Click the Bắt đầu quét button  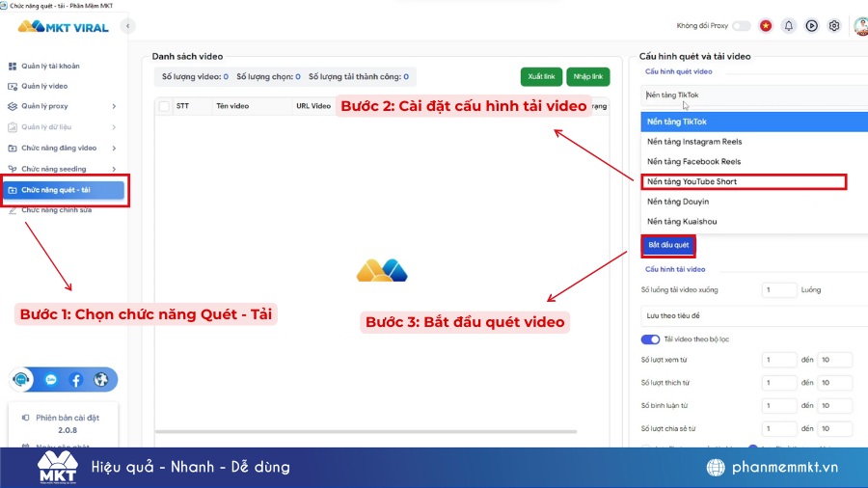click(x=668, y=245)
